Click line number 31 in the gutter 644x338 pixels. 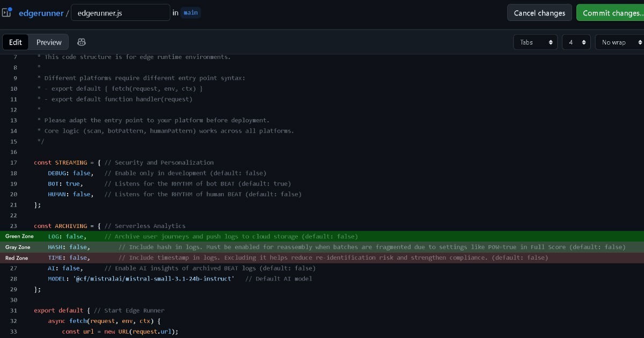(x=14, y=311)
